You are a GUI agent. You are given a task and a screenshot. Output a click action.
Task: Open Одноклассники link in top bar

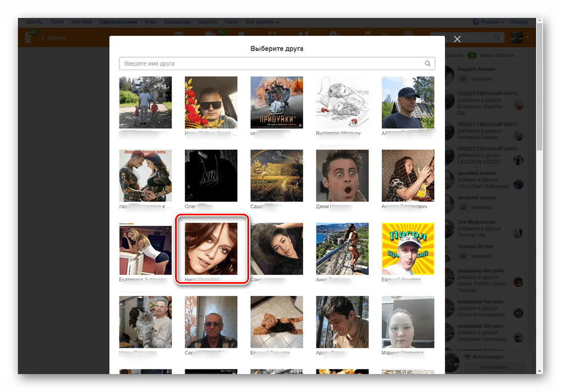pos(118,22)
